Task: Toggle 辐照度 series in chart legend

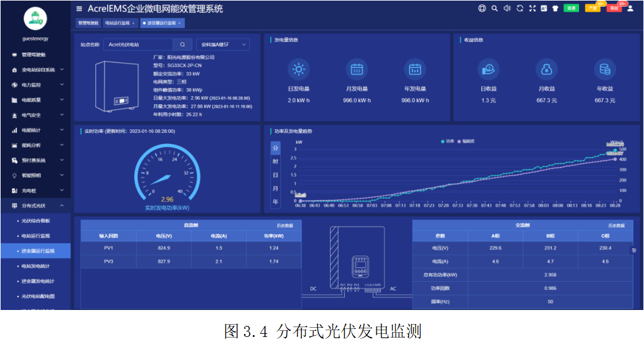Action: [x=472, y=141]
